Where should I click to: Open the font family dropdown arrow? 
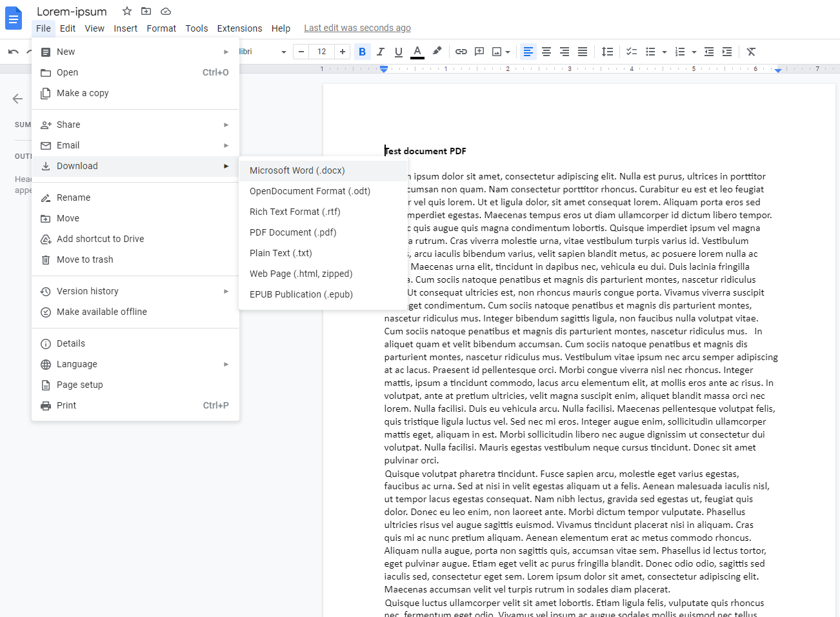tap(283, 52)
